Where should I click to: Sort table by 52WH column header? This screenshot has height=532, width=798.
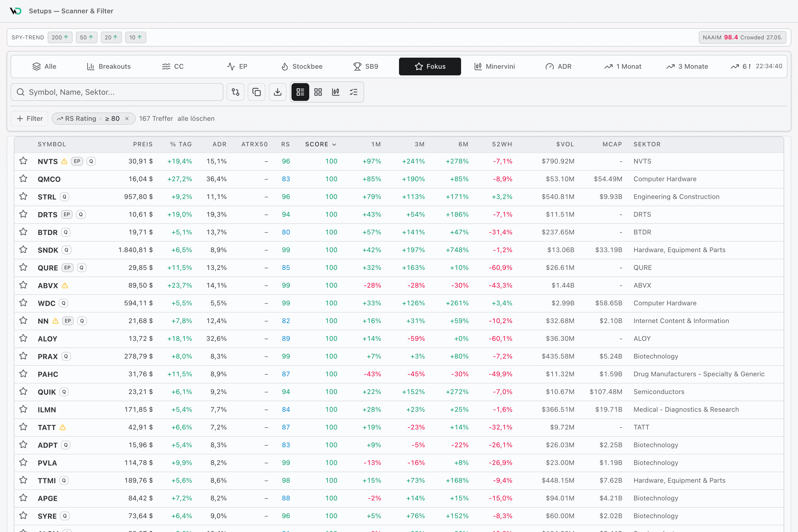(502, 144)
